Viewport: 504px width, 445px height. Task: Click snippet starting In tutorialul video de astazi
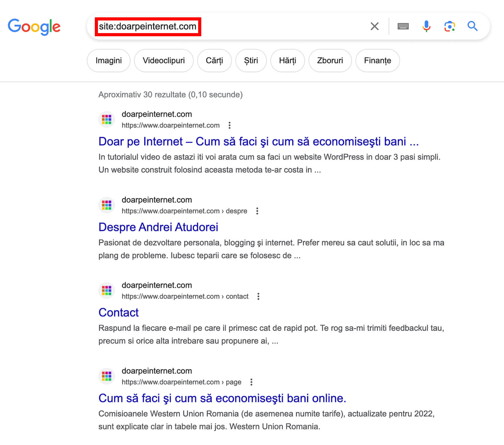pyautogui.click(x=269, y=163)
